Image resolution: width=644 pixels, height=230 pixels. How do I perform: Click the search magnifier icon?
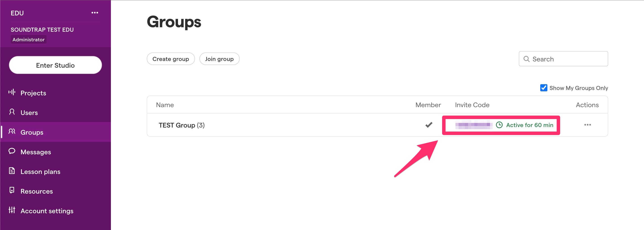pos(527,59)
